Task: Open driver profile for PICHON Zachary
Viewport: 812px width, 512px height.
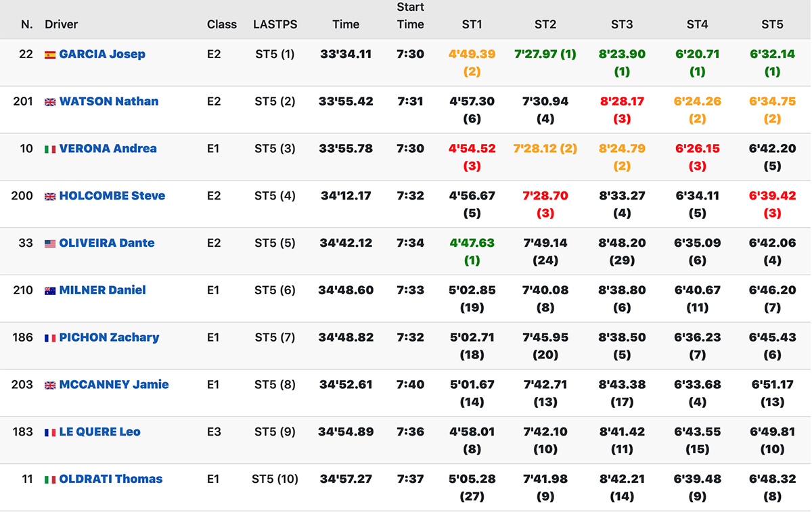Action: point(110,338)
